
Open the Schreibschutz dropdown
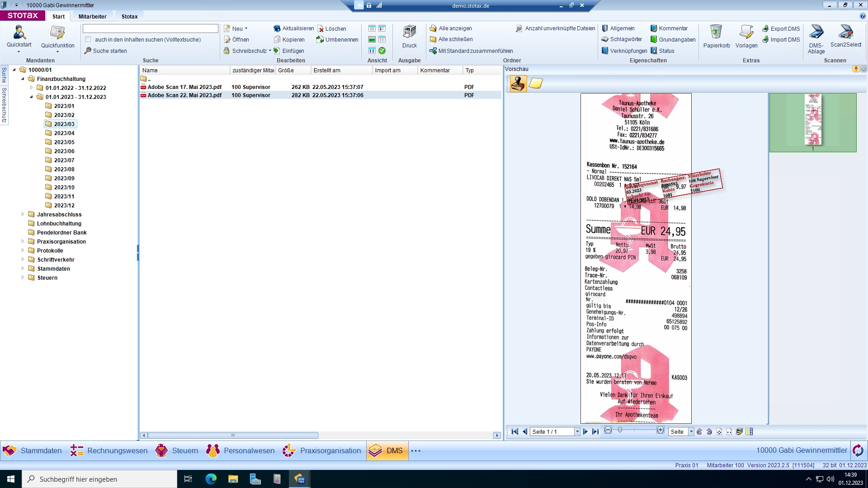point(248,51)
